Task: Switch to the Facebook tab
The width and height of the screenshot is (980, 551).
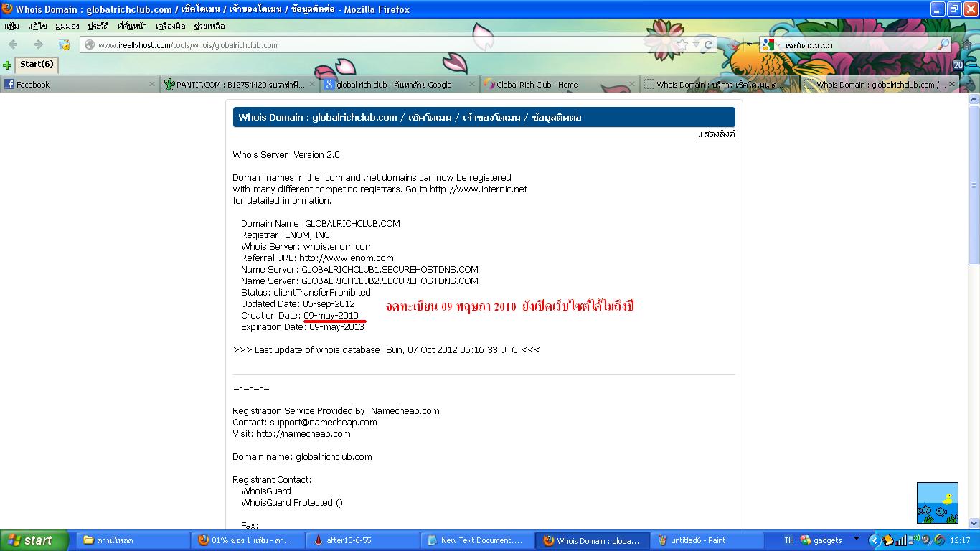Action: click(x=80, y=84)
